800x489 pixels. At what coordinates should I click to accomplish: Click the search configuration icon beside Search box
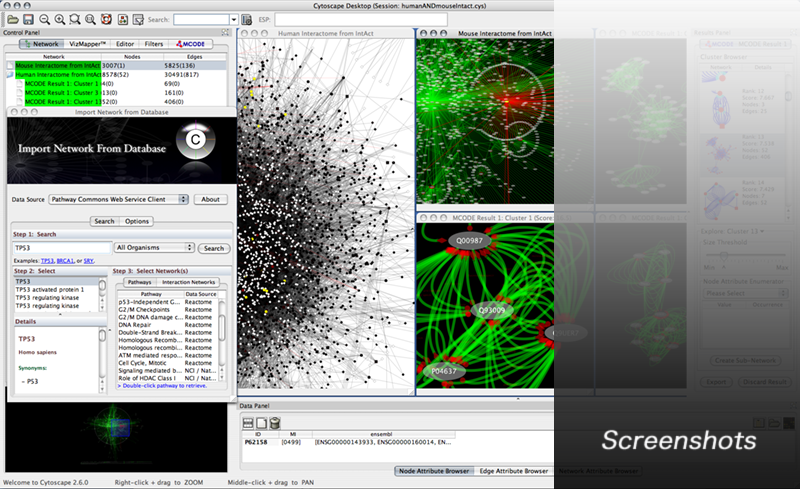246,19
